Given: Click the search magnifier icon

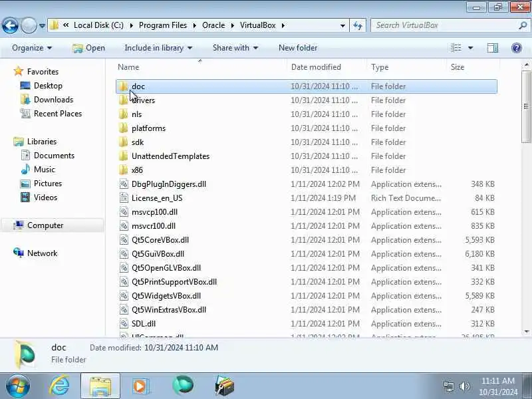Looking at the screenshot, I should (x=523, y=25).
